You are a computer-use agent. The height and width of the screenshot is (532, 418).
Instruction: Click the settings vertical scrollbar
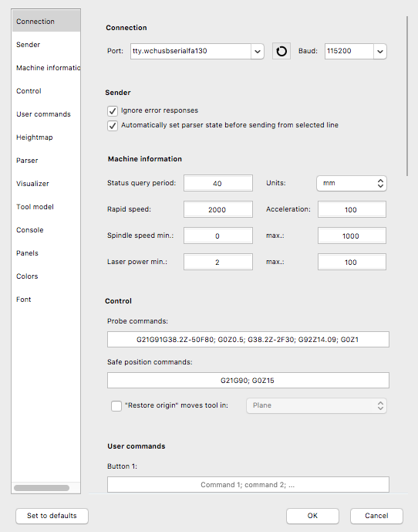pyautogui.click(x=406, y=96)
